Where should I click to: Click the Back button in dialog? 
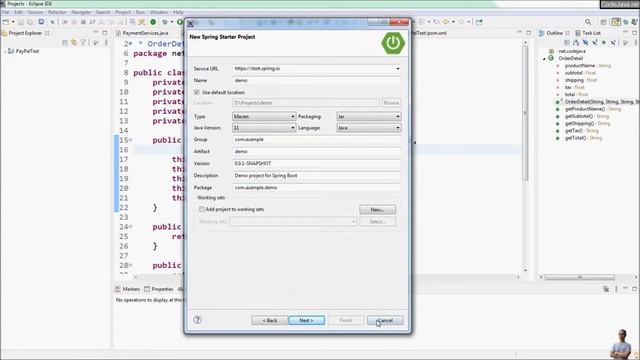click(x=269, y=320)
